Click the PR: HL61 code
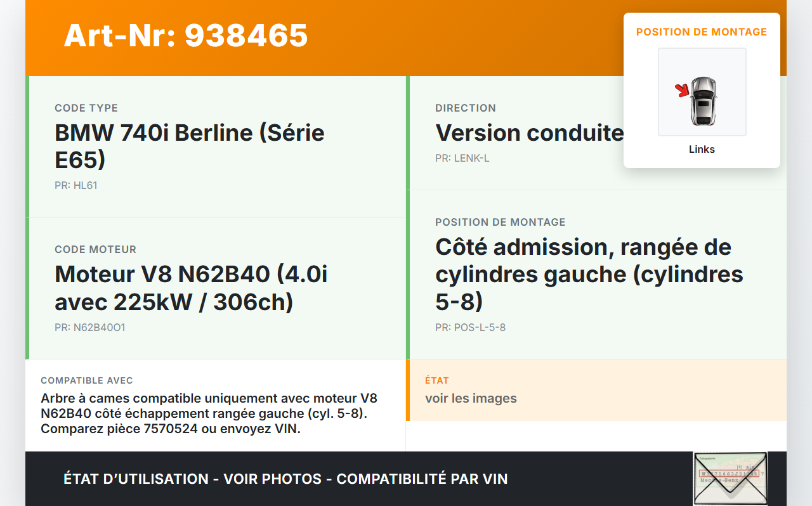 click(76, 186)
